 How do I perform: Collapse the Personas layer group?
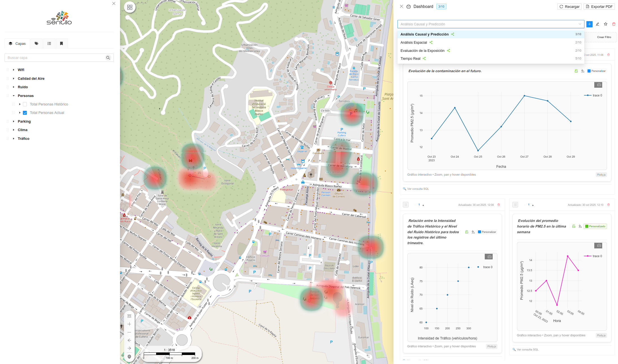(x=14, y=96)
